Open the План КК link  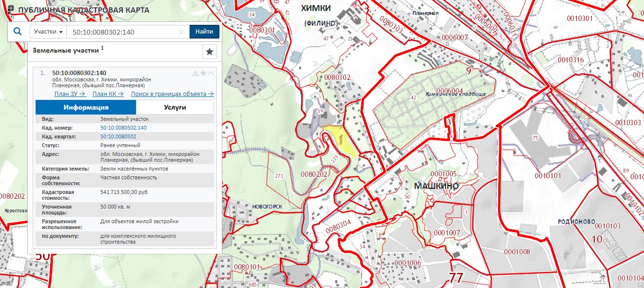(x=108, y=94)
